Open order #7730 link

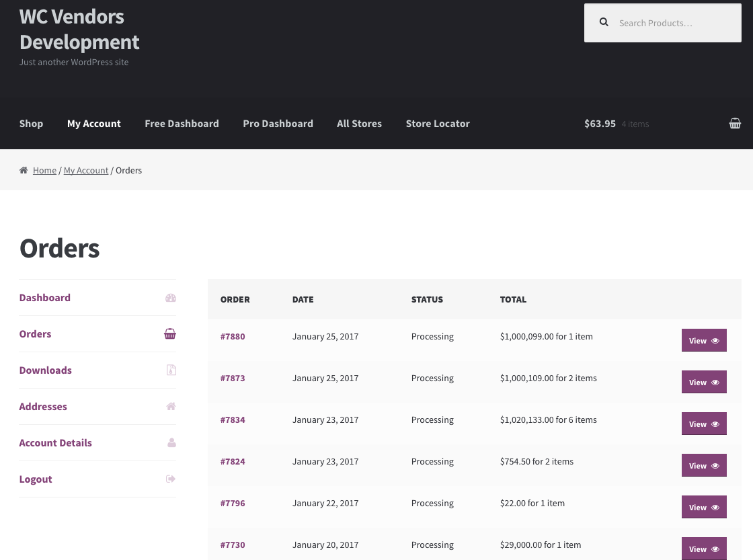point(233,545)
